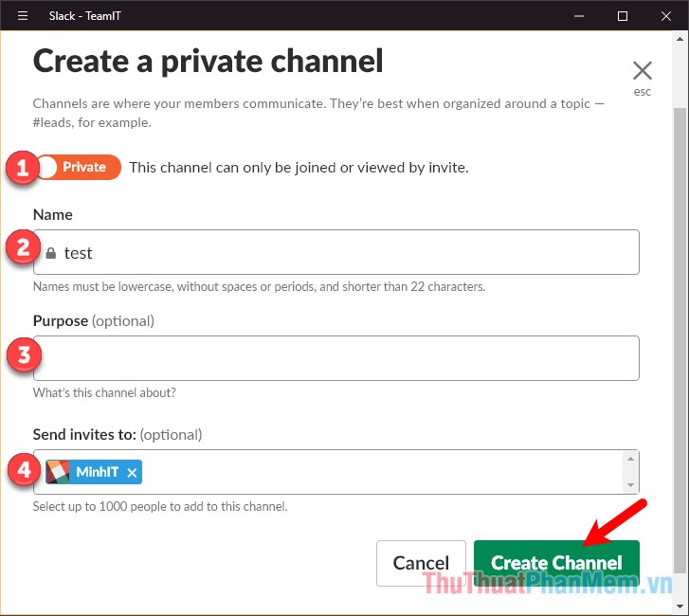Click the lock icon in the Name field

coord(51,253)
